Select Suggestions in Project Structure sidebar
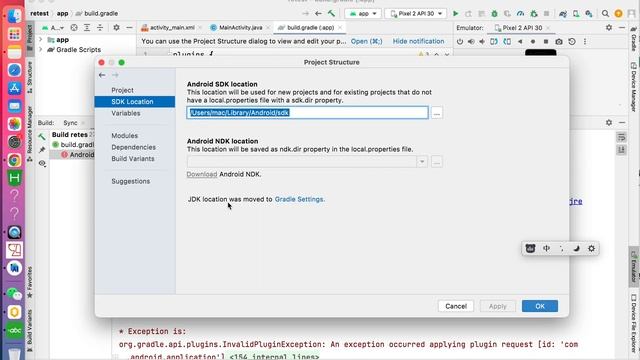Screen dimensions: 640x360 [x=131, y=181]
